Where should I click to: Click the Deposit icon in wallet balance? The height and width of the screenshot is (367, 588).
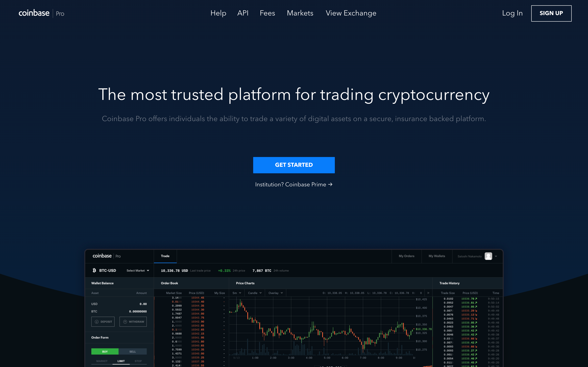pos(104,322)
